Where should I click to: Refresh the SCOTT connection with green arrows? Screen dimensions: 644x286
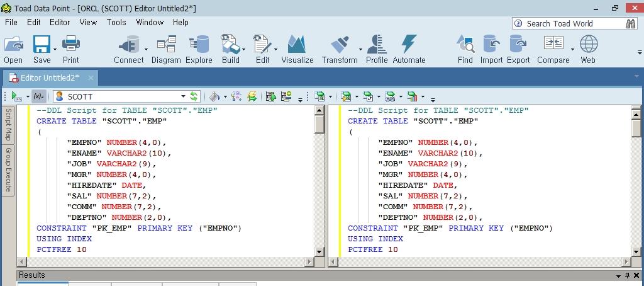tap(194, 96)
